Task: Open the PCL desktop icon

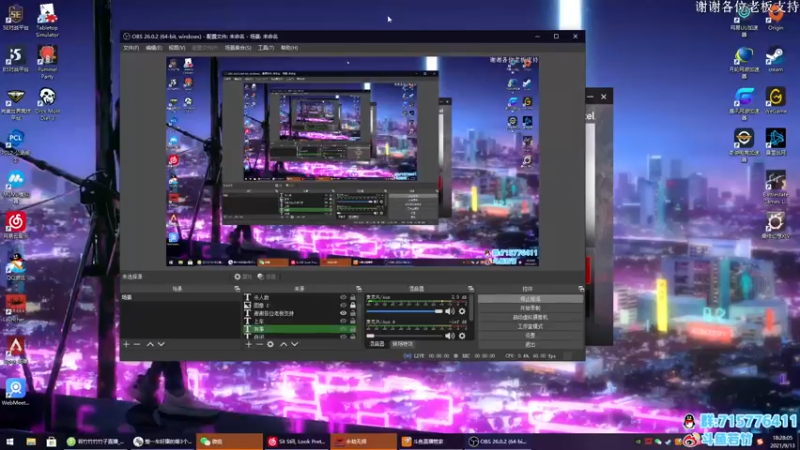Action: [16, 145]
